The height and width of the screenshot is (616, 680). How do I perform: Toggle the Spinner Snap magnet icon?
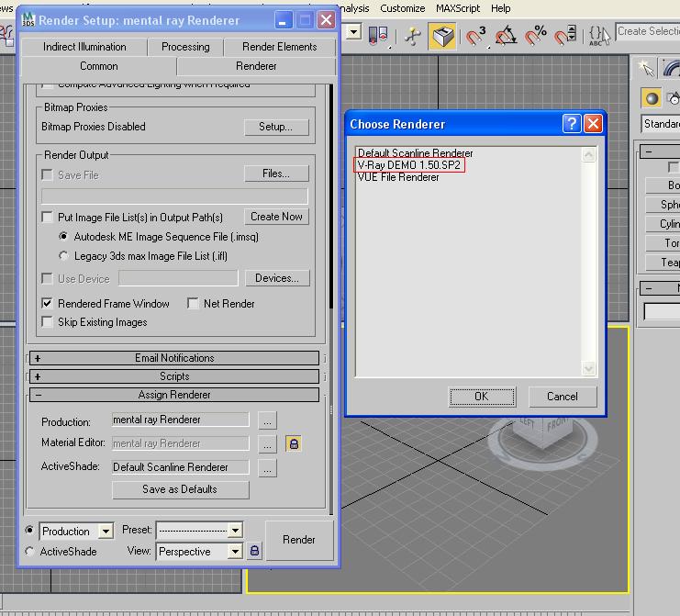tap(567, 36)
